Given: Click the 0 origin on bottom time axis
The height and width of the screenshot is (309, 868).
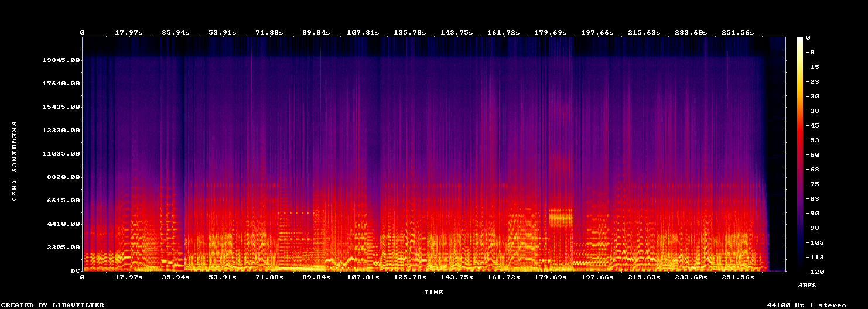Looking at the screenshot, I should pos(82,277).
